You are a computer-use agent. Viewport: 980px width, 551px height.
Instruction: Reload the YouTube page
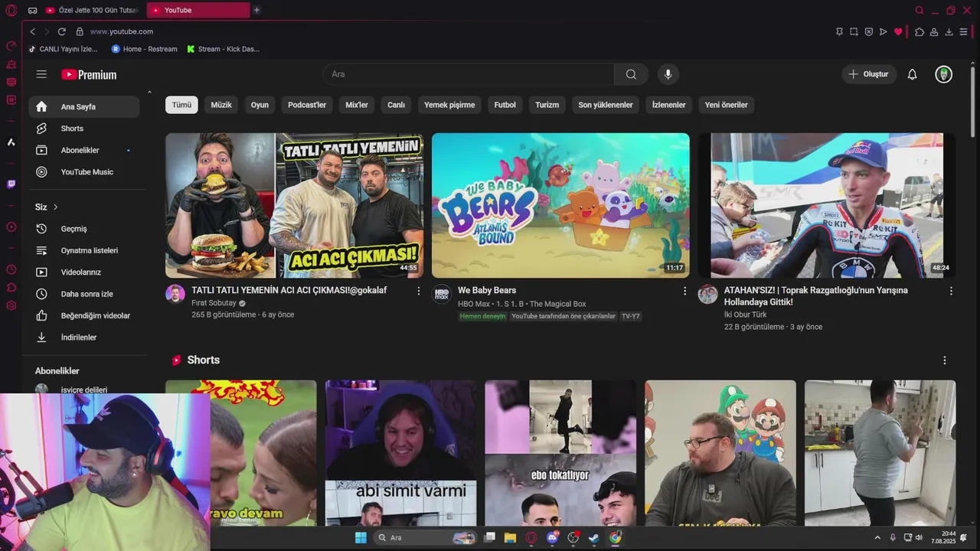61,31
